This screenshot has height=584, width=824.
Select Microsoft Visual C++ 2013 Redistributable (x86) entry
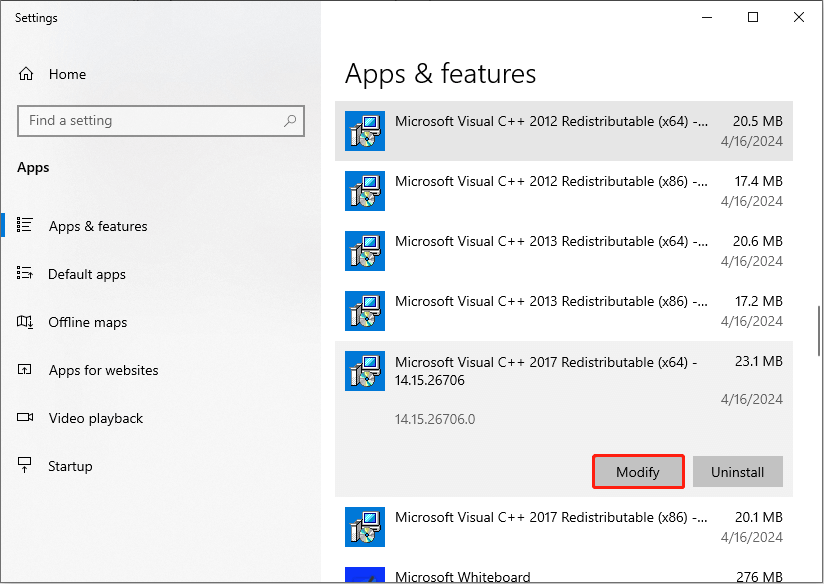(564, 311)
